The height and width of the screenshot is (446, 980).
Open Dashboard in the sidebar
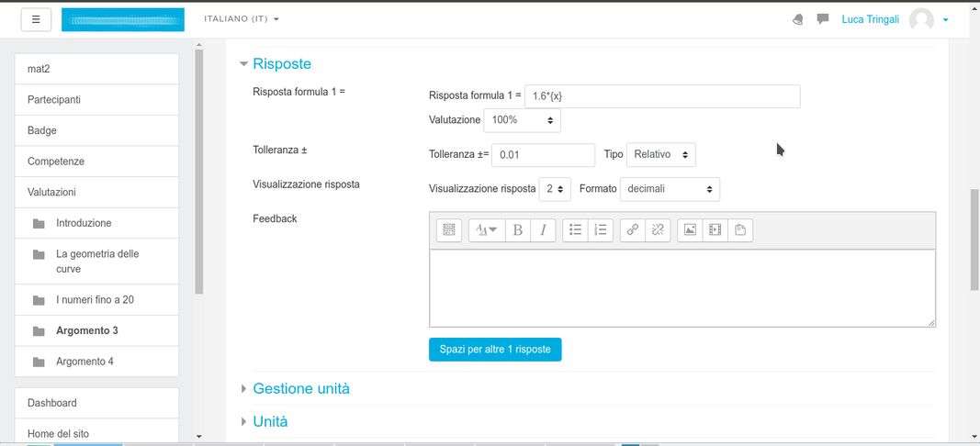pyautogui.click(x=96, y=403)
